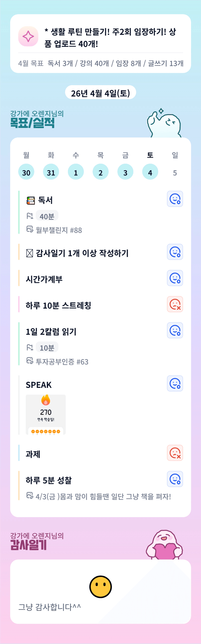This screenshot has width=201, height=644.
Task: Click the books icon beside 독서
Action: tap(31, 201)
